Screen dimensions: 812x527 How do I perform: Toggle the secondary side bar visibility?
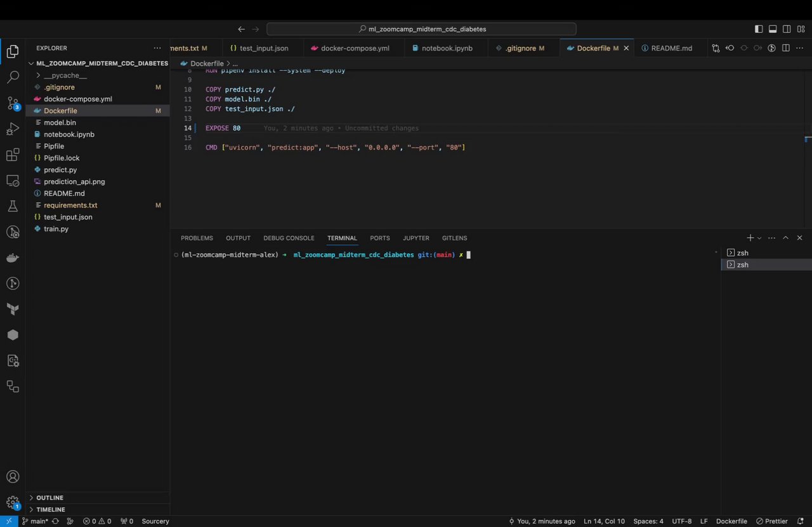coord(787,29)
